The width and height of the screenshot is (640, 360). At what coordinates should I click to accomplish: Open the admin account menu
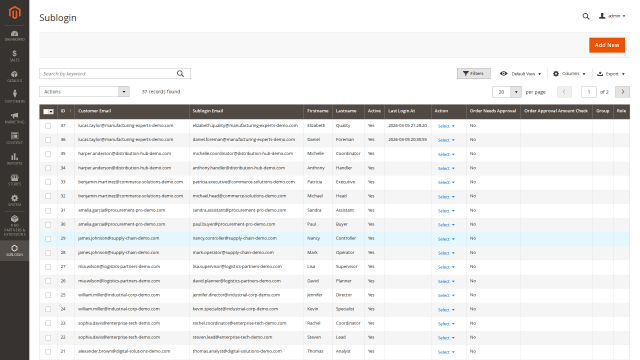pos(612,16)
